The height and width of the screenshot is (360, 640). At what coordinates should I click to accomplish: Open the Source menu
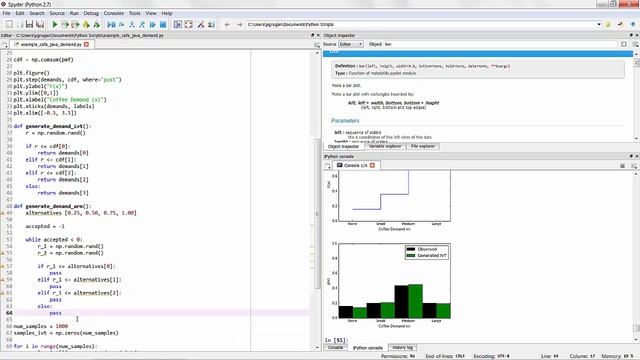coord(57,13)
